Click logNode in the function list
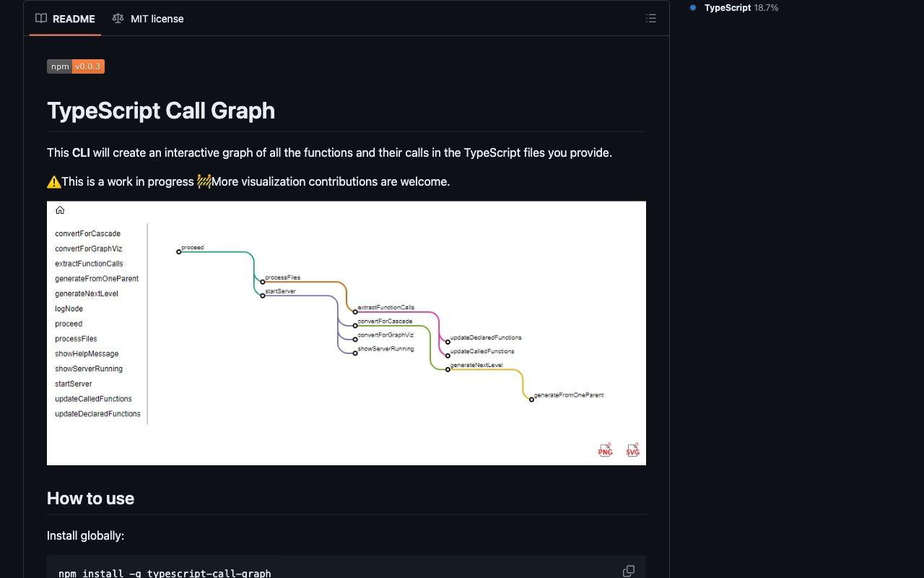 click(x=69, y=309)
